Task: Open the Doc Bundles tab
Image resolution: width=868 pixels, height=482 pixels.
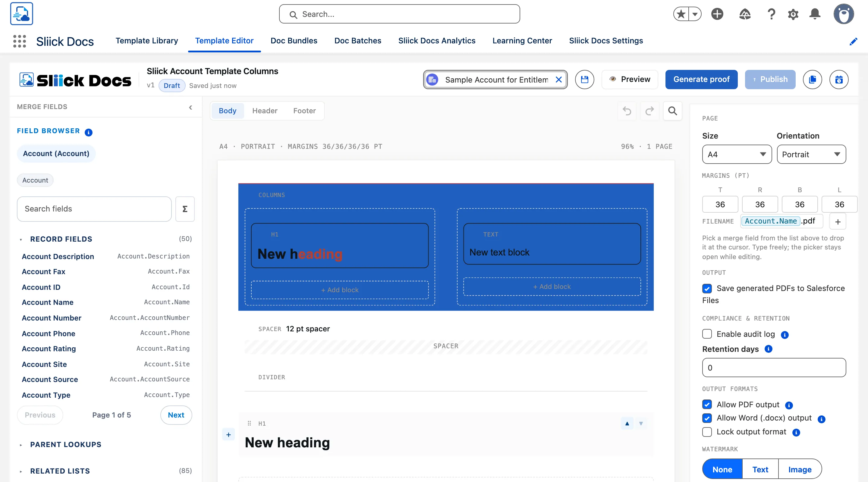Action: (294, 40)
